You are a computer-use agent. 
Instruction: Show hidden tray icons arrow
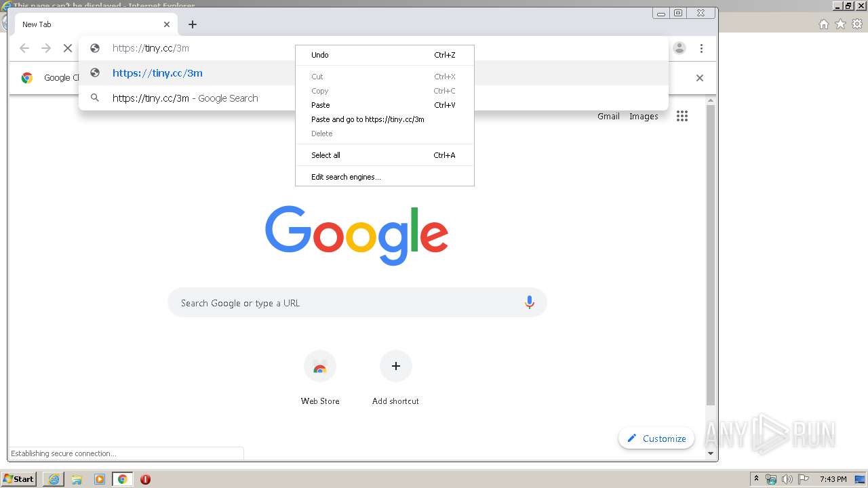point(756,479)
